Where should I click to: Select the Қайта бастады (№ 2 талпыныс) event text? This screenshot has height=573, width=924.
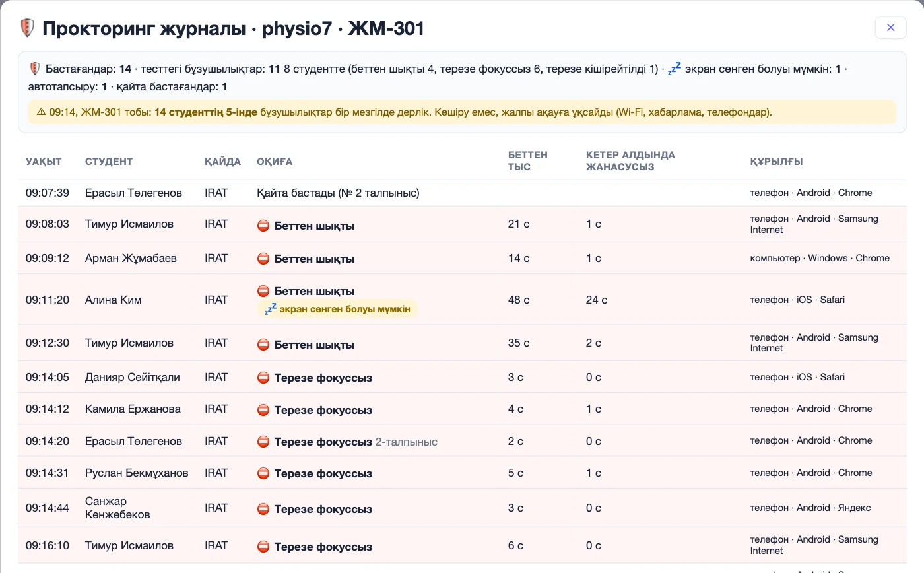(338, 193)
